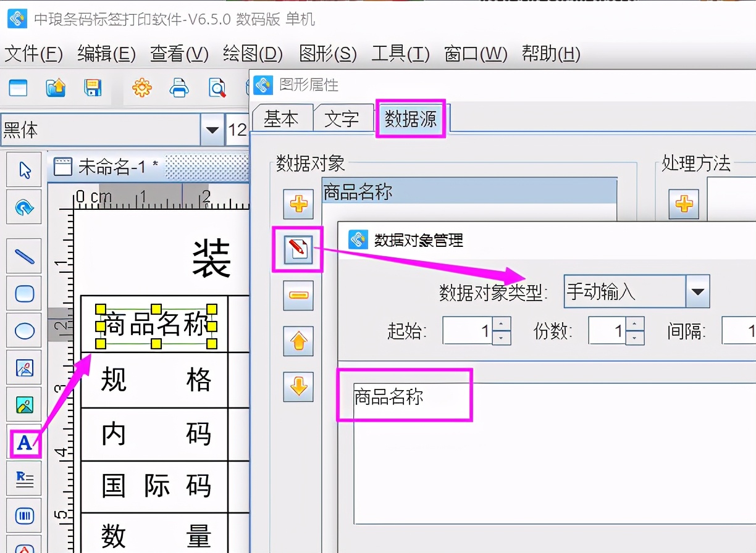Select the text A tool
The height and width of the screenshot is (553, 756).
tap(24, 442)
